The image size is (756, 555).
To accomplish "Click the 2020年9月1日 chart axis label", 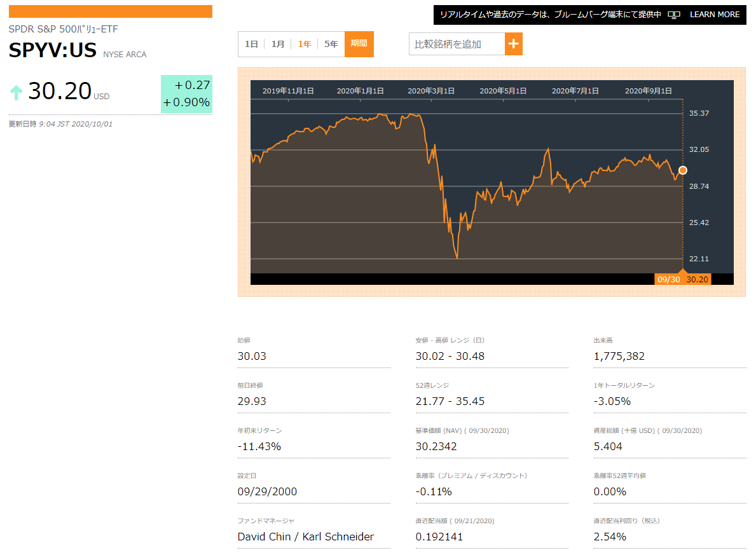I will (x=649, y=91).
